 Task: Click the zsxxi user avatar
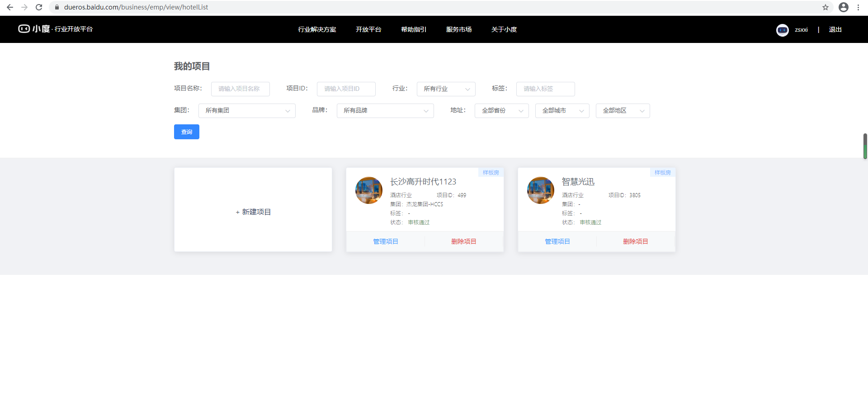(x=782, y=30)
